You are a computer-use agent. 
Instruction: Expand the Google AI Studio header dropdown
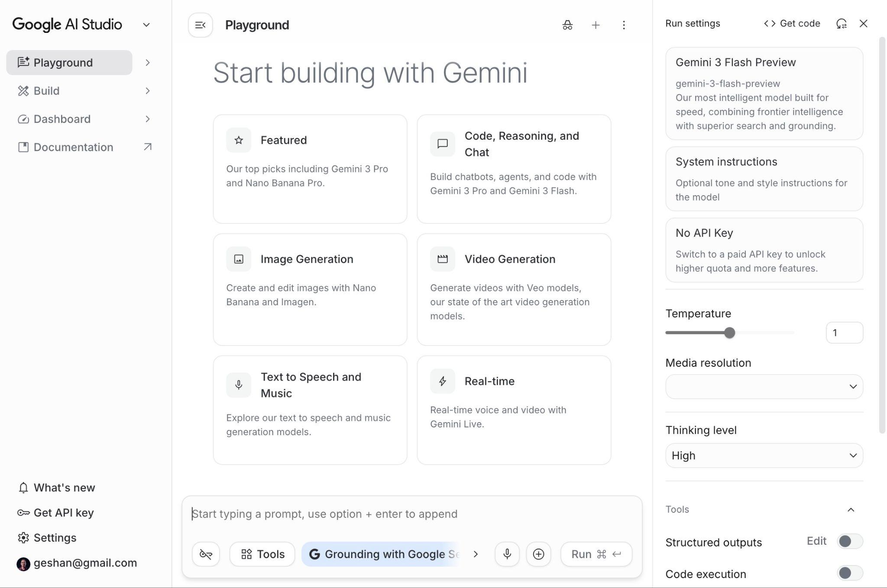(x=146, y=25)
